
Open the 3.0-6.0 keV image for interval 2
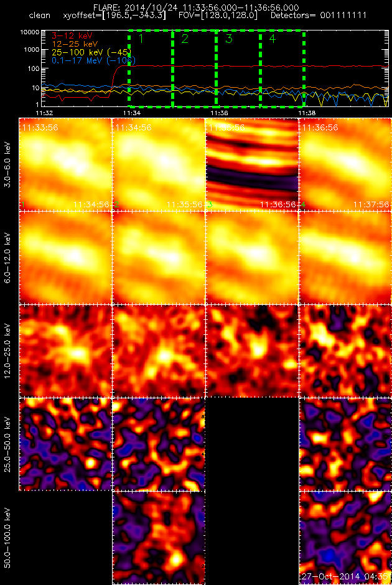point(159,164)
